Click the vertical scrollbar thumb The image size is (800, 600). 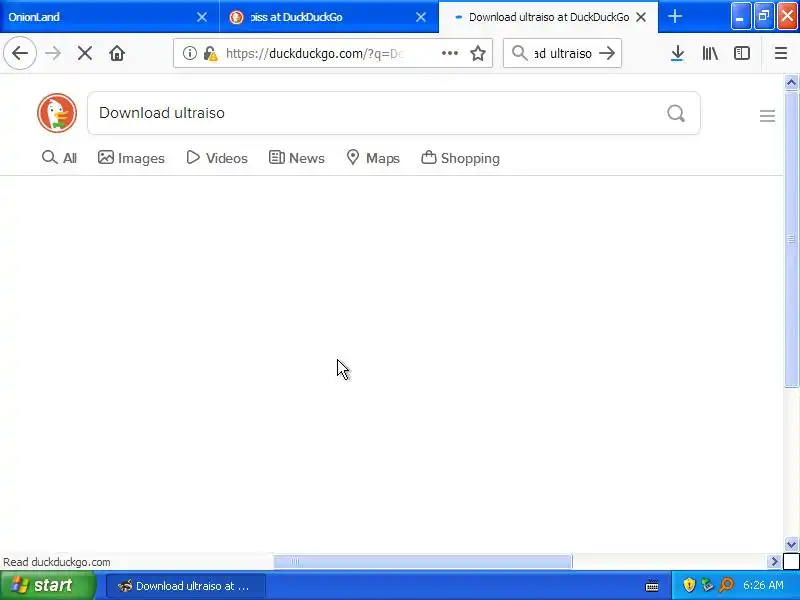pyautogui.click(x=791, y=238)
